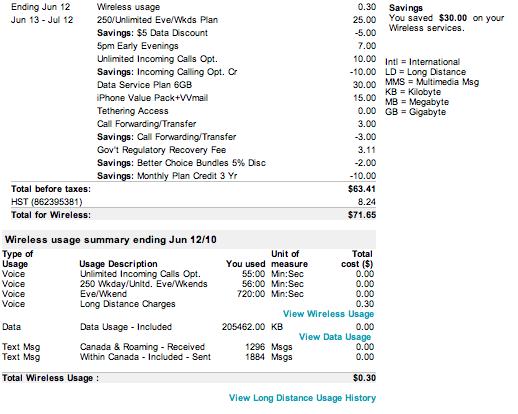Image resolution: width=518 pixels, height=414 pixels.
Task: Click the Intl = International legend entry
Action: (422, 62)
